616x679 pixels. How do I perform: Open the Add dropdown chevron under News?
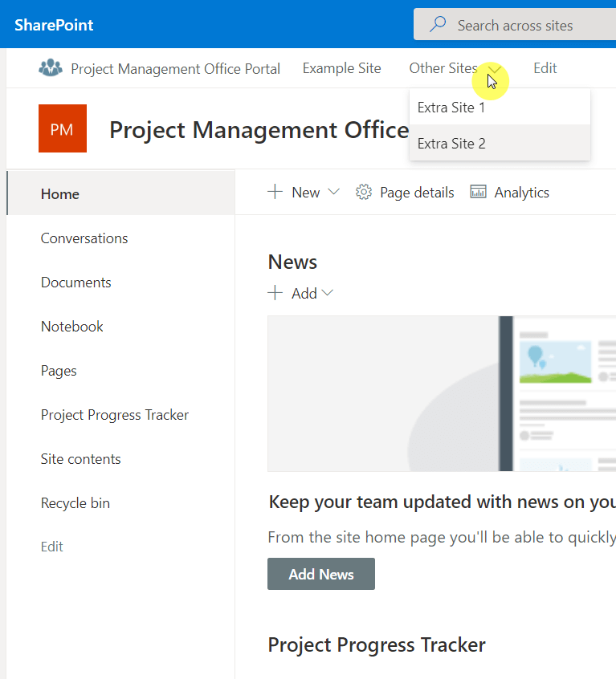point(328,293)
